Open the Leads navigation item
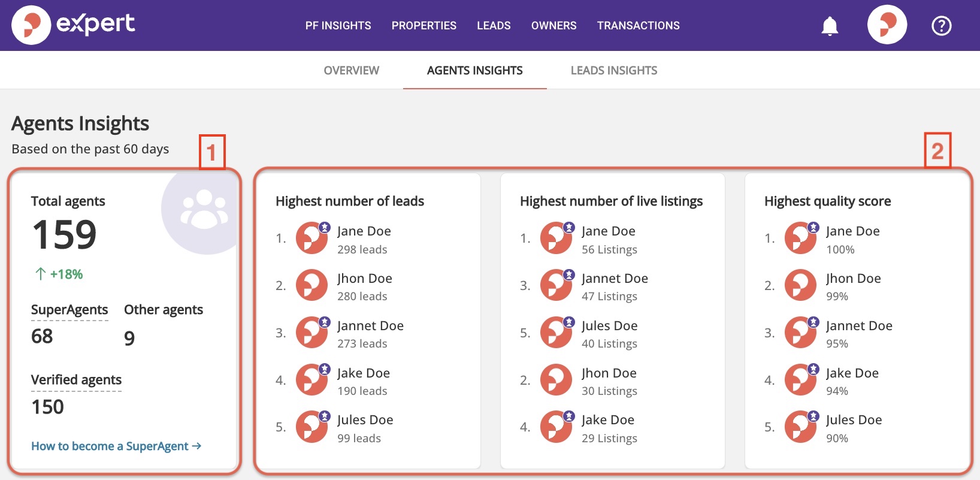The height and width of the screenshot is (480, 980). [494, 26]
